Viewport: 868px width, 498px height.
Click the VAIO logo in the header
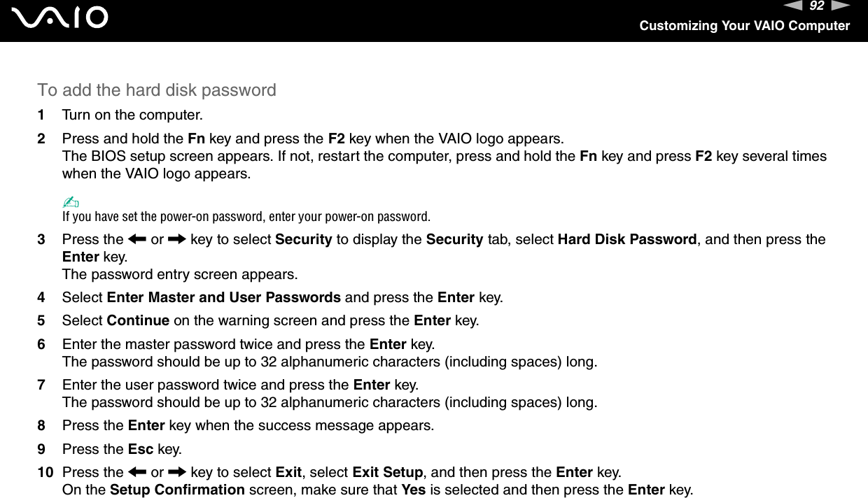[63, 17]
